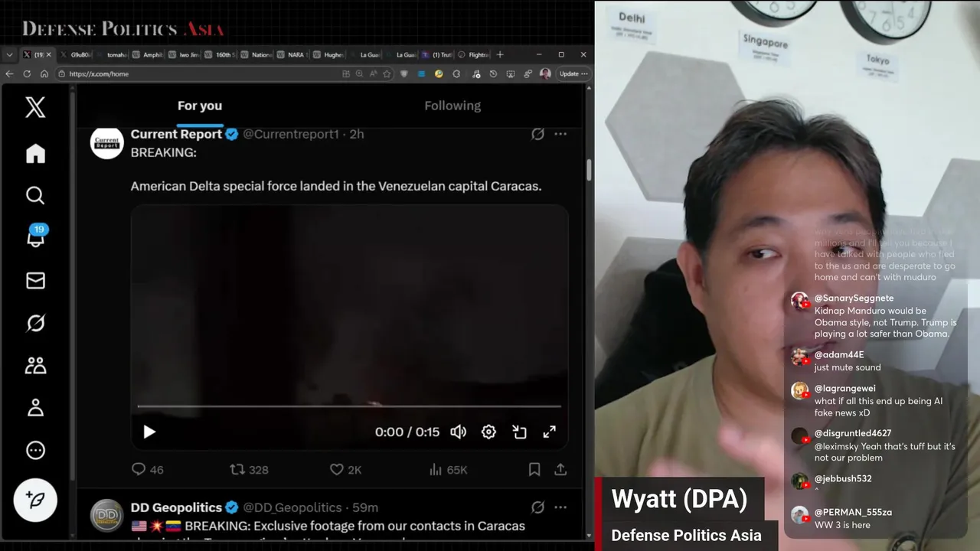This screenshot has height=551, width=980.
Task: Bookmark page with star icon
Action: pos(387,73)
